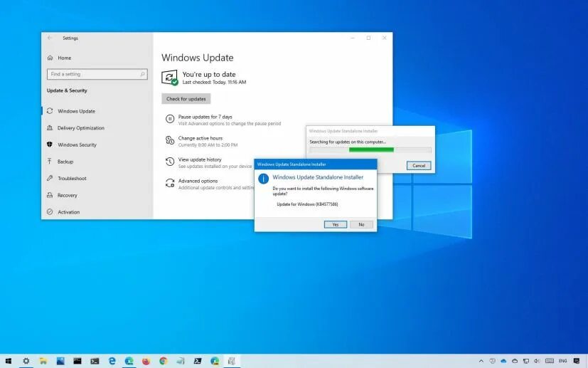Image resolution: width=588 pixels, height=368 pixels.
Task: Click Yes in the Standalone Installer dialog
Action: pos(336,224)
